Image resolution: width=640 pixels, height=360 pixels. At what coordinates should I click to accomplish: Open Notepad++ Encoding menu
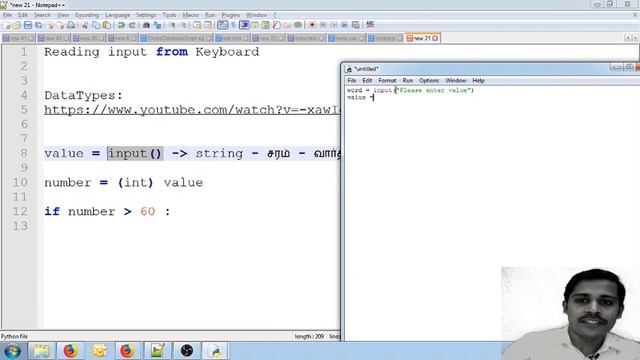87,15
